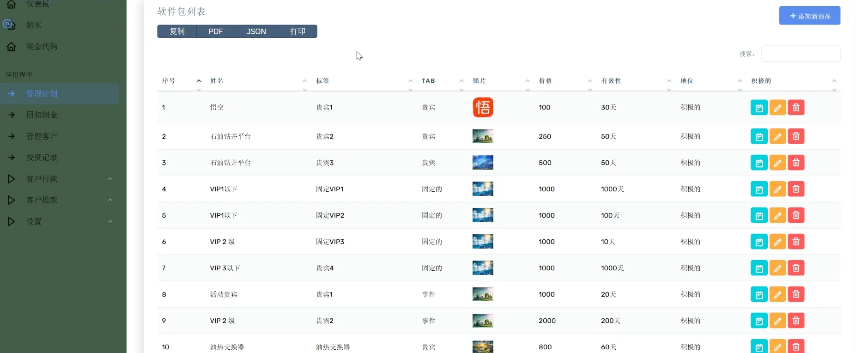Click the orange edit pencil icon for row 2
Image resolution: width=868 pixels, height=353 pixels.
(x=777, y=137)
